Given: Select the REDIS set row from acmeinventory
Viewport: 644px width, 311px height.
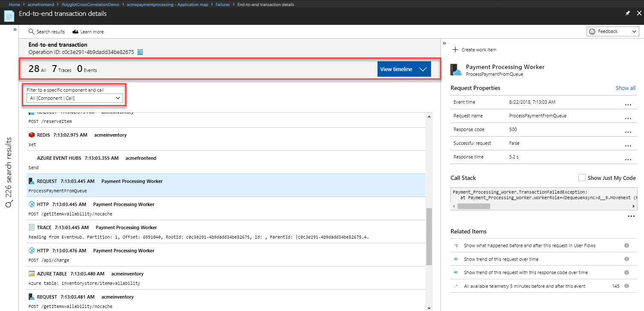Looking at the screenshot, I should 226,139.
